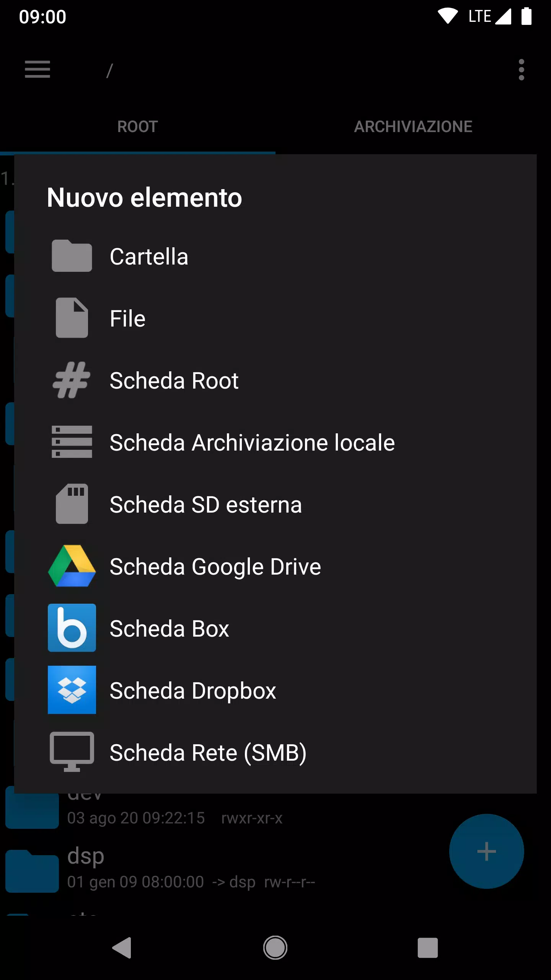Viewport: 551px width, 980px height.
Task: Choose Scheda Archiviazione locale option
Action: pyautogui.click(x=275, y=442)
